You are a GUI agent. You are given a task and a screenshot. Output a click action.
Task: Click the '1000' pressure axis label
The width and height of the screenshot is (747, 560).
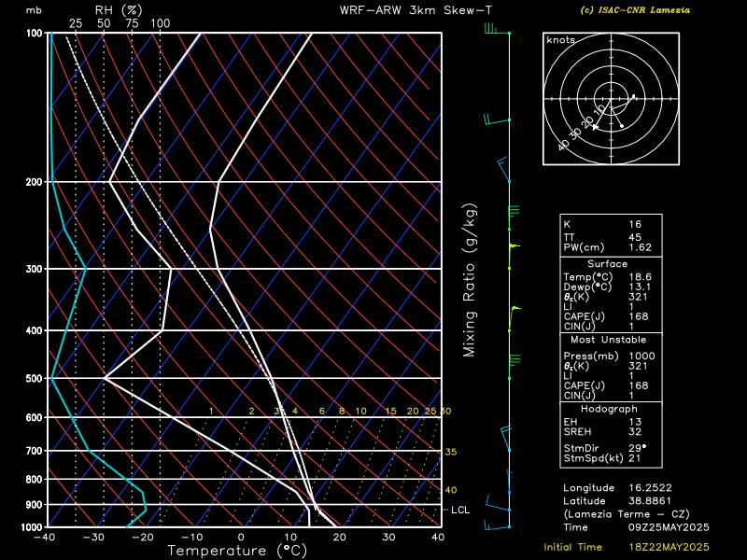[32, 527]
